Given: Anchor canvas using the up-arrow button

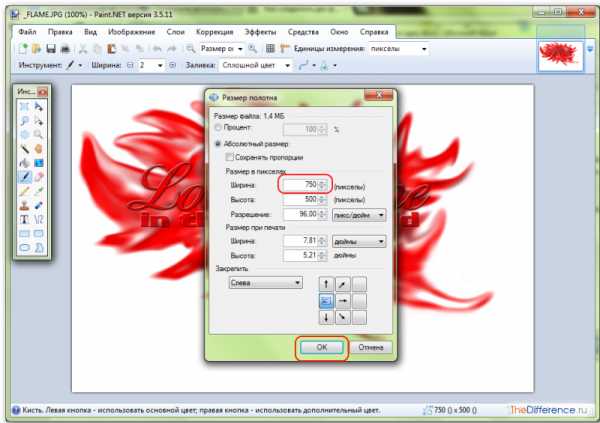Looking at the screenshot, I should pyautogui.click(x=326, y=284).
